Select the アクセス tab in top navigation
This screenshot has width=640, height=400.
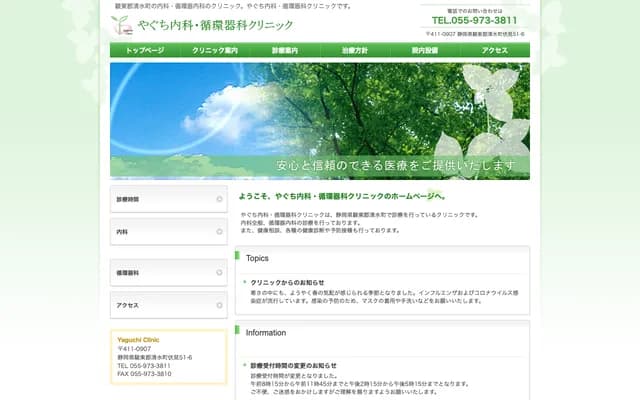click(x=495, y=50)
